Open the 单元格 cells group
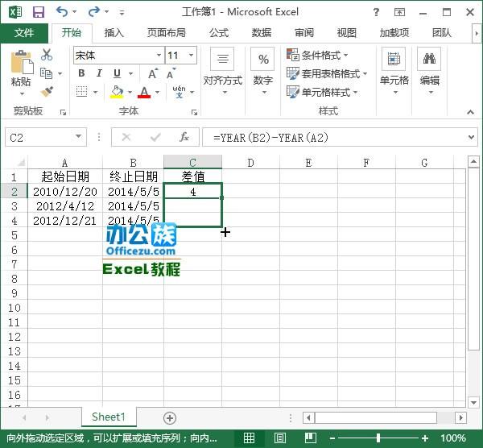 (x=394, y=71)
